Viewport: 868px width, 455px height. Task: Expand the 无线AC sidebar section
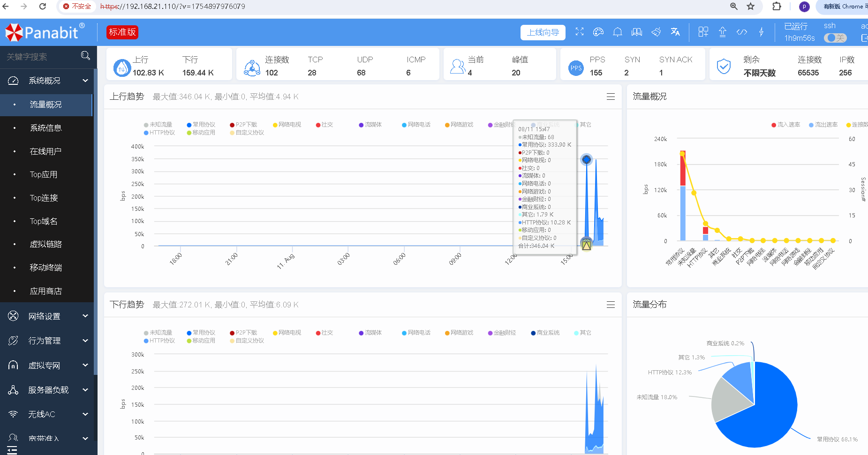pos(47,414)
